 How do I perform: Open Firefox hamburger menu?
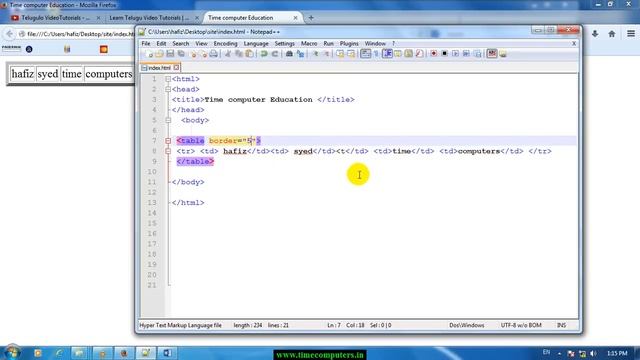[631, 34]
